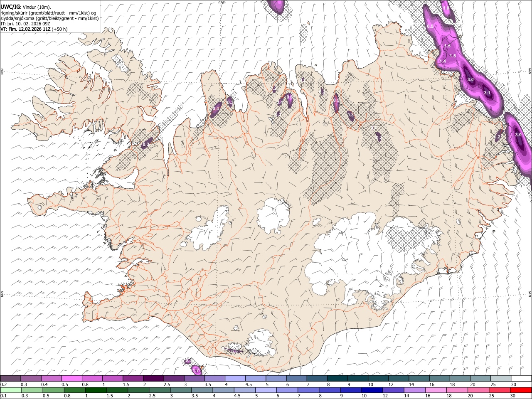Screen dimensions: 532x399
Task: Click the '14' label in the lower legend row
Action: [406, 396]
